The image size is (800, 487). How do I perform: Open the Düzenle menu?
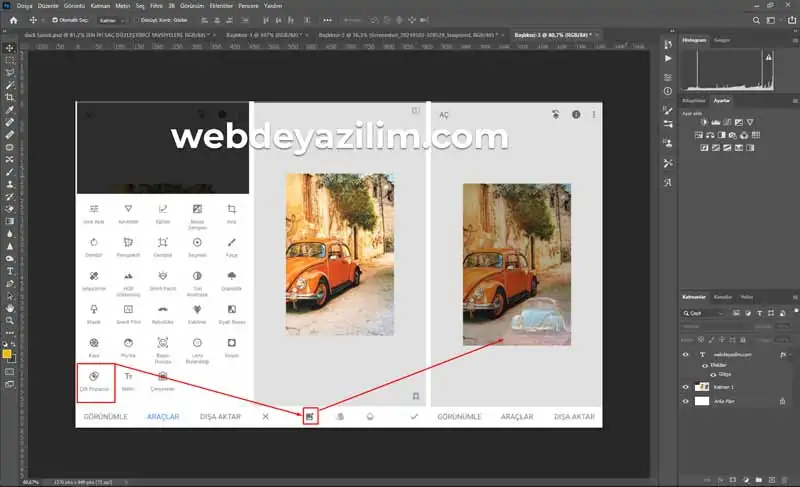click(x=48, y=6)
